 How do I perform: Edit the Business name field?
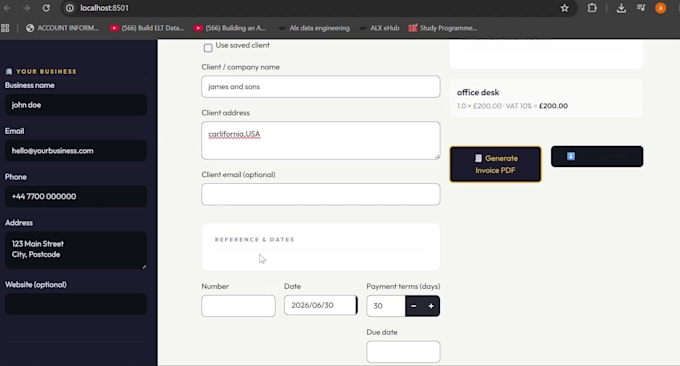tap(76, 105)
